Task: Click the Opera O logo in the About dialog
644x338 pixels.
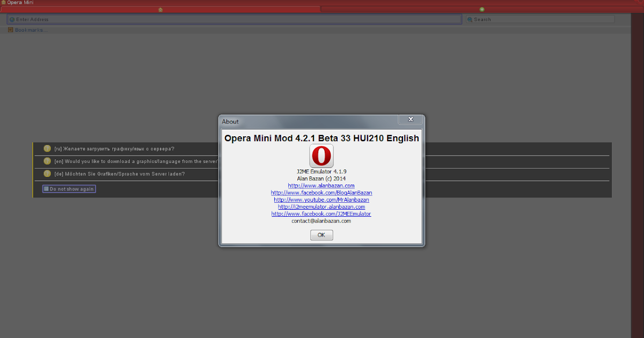Action: pyautogui.click(x=321, y=156)
